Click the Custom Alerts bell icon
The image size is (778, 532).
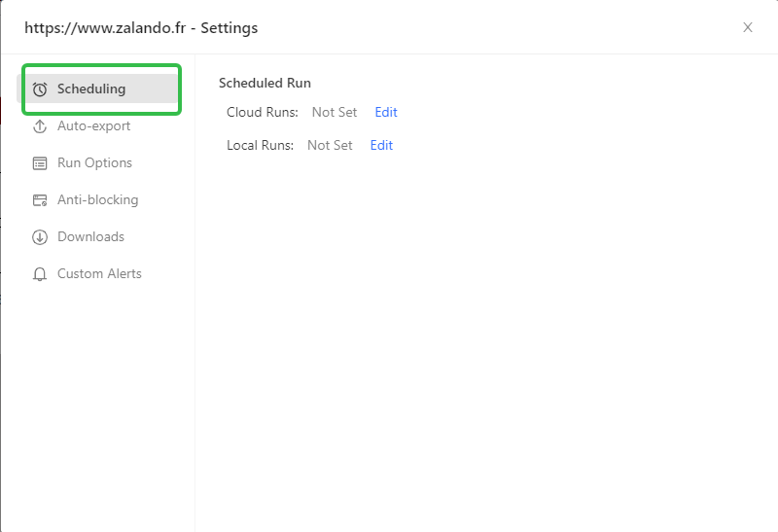(40, 274)
